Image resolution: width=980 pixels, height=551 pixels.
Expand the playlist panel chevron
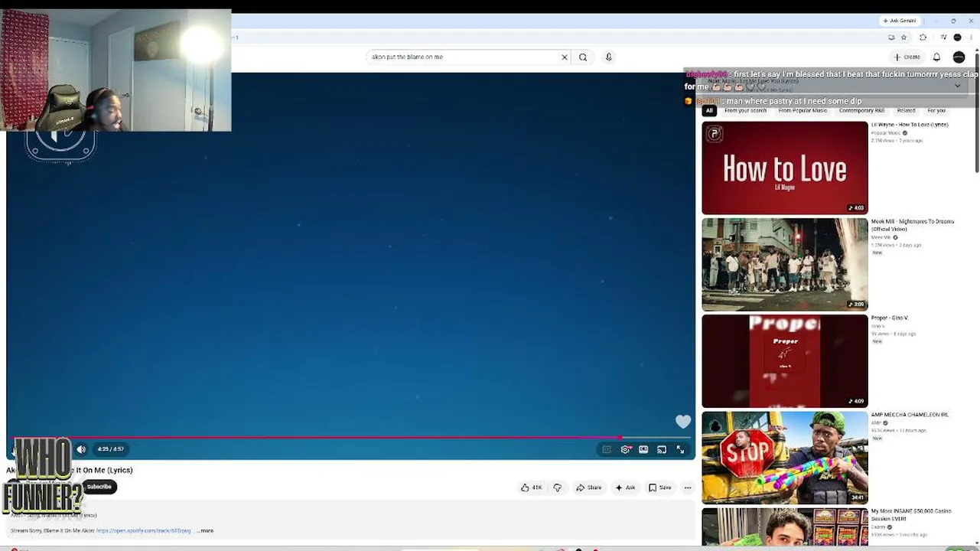957,86
